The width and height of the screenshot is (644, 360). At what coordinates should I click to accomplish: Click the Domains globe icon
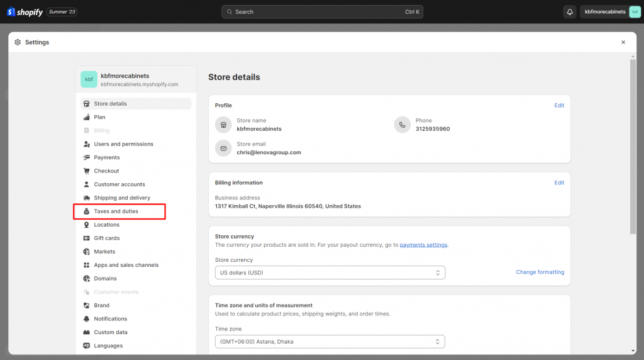(87, 278)
